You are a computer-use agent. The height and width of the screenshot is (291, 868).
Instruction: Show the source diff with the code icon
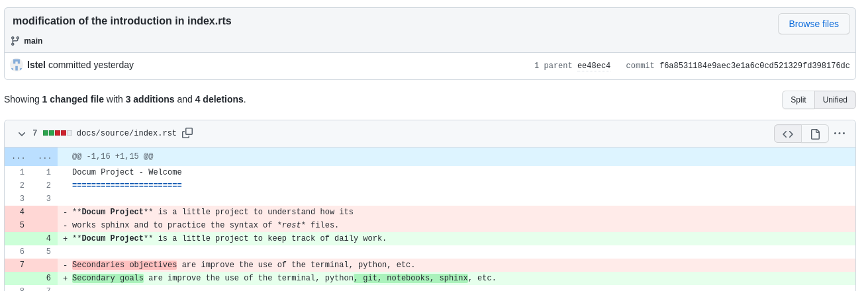(788, 134)
